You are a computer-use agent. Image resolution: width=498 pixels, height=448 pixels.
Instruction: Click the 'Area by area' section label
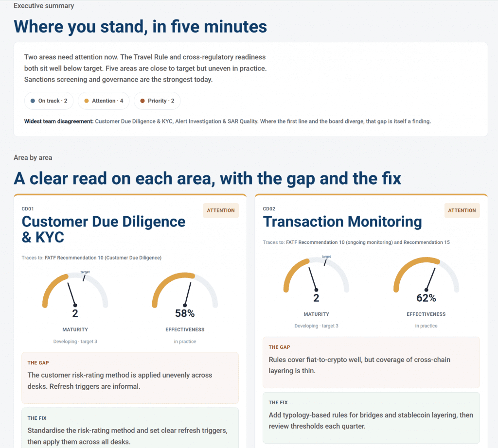33,158
